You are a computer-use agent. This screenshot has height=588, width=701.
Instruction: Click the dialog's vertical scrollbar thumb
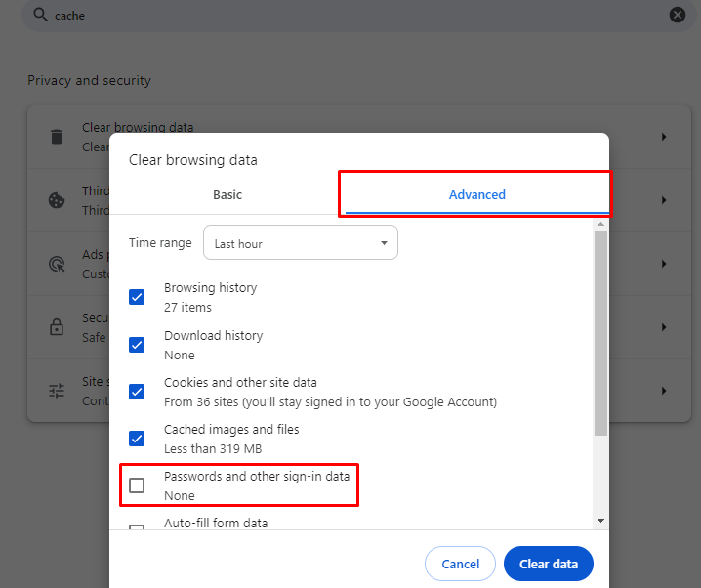pyautogui.click(x=600, y=332)
